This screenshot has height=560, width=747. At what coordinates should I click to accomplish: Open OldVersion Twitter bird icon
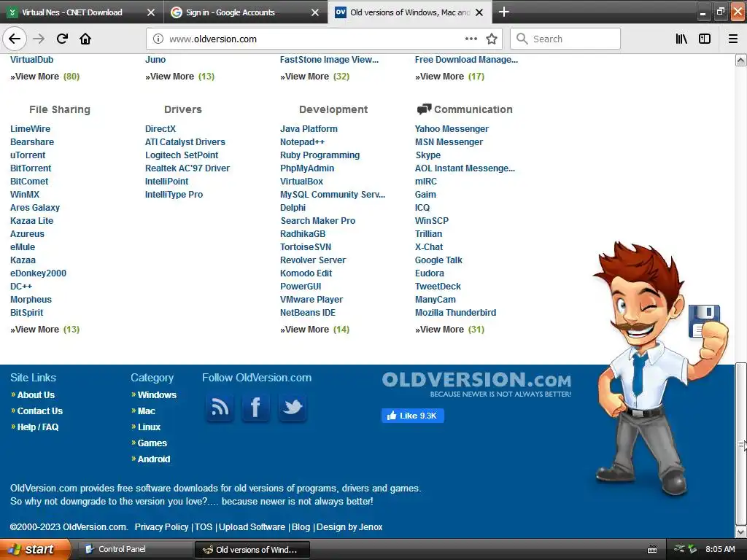click(292, 407)
